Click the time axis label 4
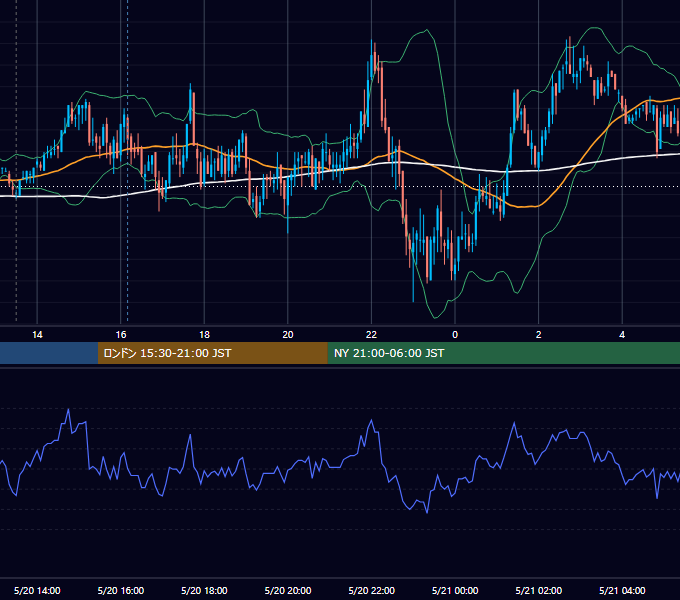This screenshot has height=600, width=680. [x=622, y=335]
